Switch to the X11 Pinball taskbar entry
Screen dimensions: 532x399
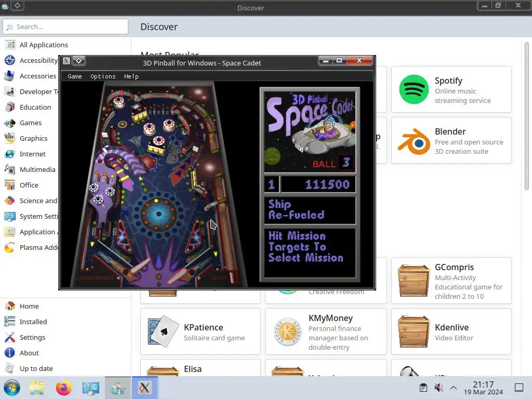click(x=145, y=388)
